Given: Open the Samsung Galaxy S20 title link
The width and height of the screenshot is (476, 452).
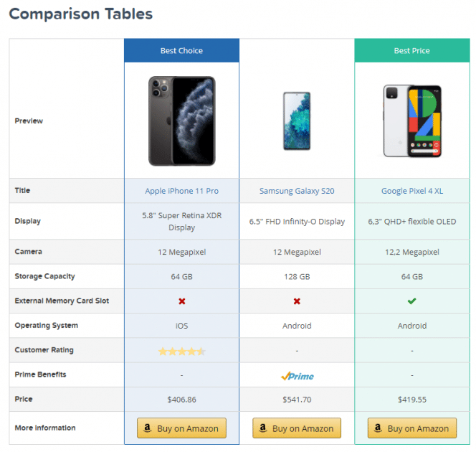Looking at the screenshot, I should tap(297, 191).
